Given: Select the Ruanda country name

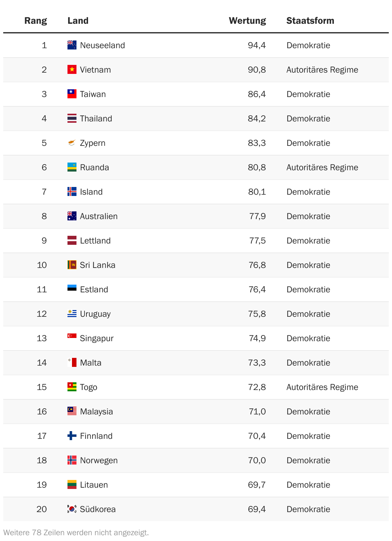Looking at the screenshot, I should pyautogui.click(x=94, y=167).
